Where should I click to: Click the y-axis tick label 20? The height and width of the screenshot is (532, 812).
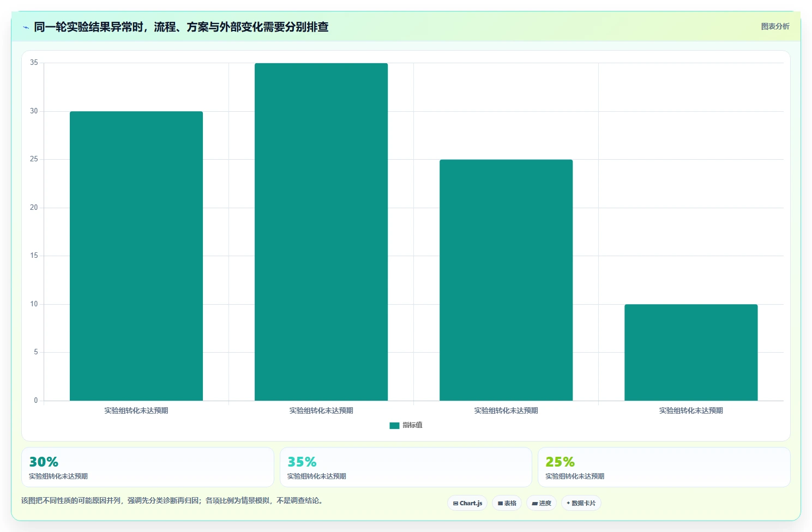[34, 208]
